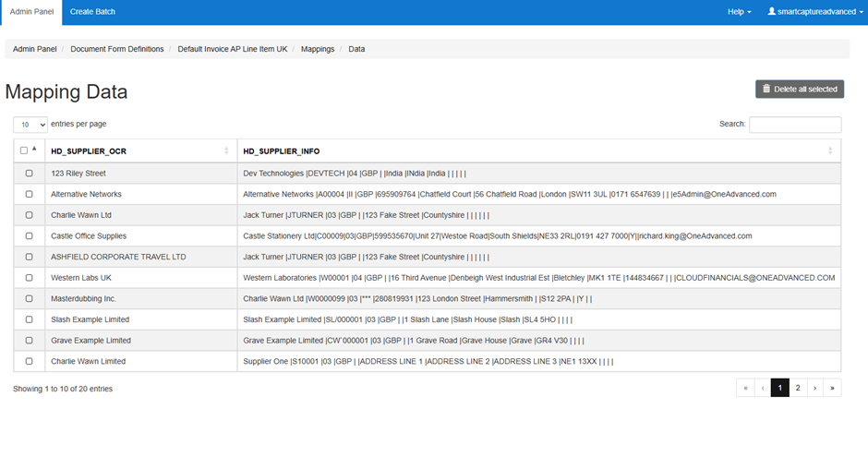Expand the Help dropdown menu
The image size is (868, 469).
[x=739, y=12]
